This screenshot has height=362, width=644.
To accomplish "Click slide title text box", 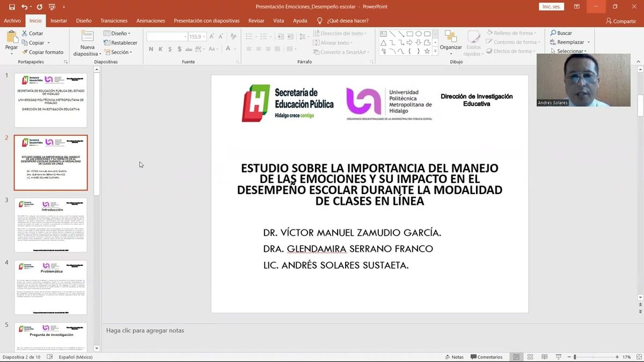I will point(370,184).
